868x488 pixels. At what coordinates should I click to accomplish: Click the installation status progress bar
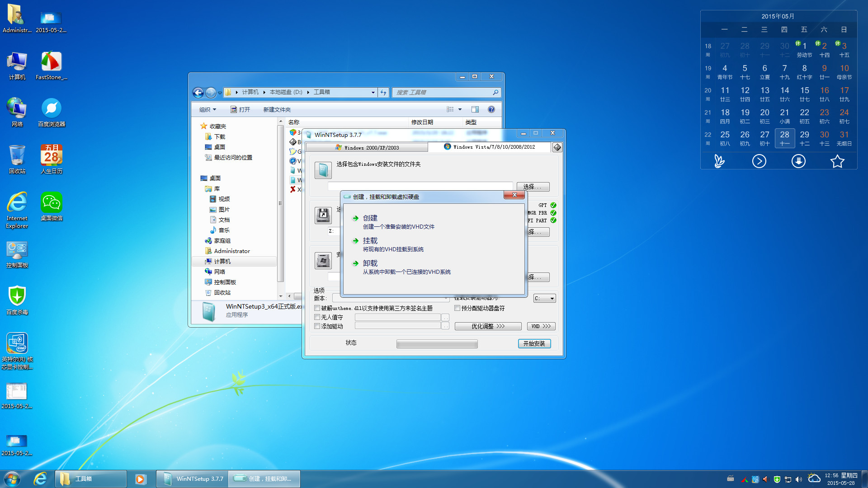point(437,344)
